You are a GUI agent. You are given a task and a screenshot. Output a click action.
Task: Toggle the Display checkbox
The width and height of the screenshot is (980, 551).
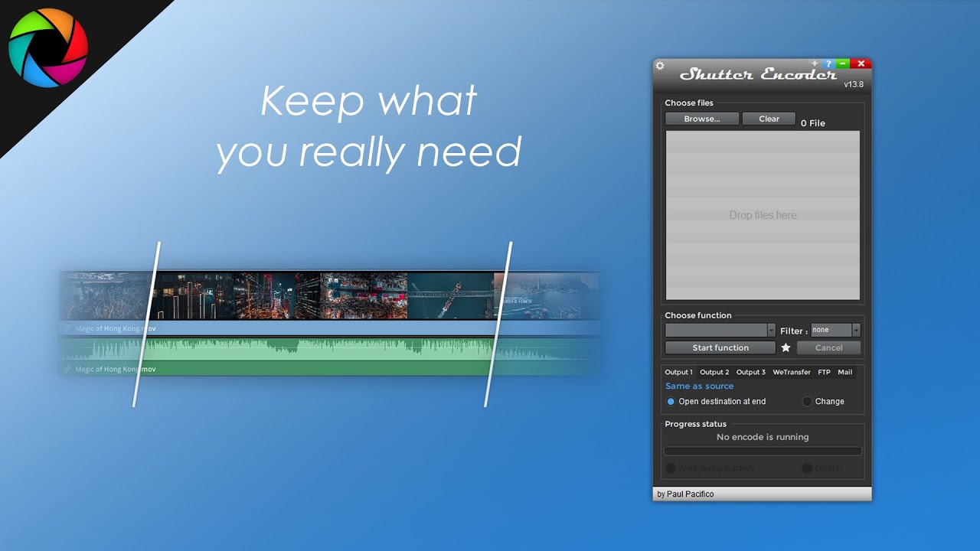pyautogui.click(x=823, y=468)
